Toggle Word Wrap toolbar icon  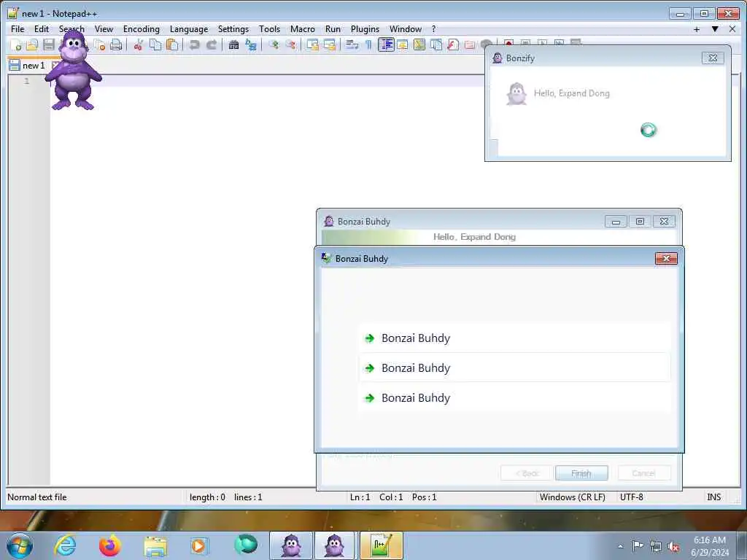352,44
